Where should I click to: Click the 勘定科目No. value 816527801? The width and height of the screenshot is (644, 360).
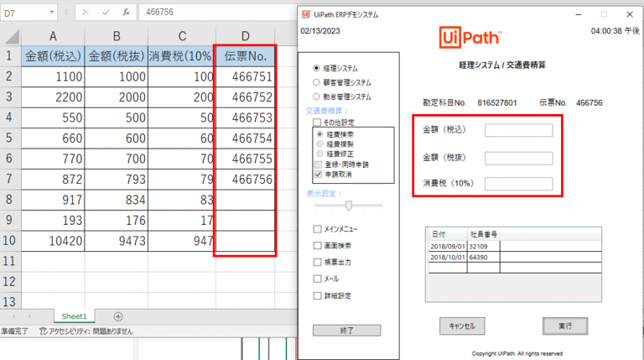pos(497,102)
